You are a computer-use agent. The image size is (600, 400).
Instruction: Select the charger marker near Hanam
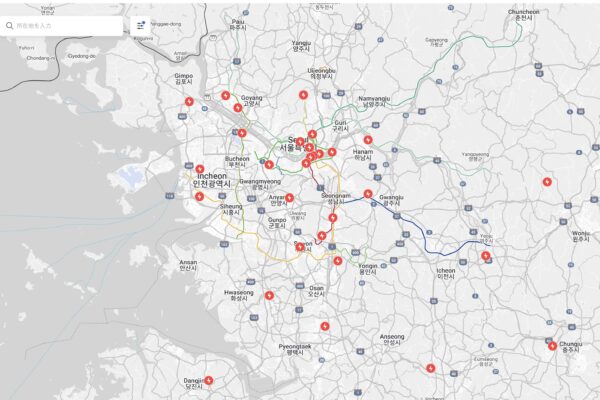click(368, 140)
